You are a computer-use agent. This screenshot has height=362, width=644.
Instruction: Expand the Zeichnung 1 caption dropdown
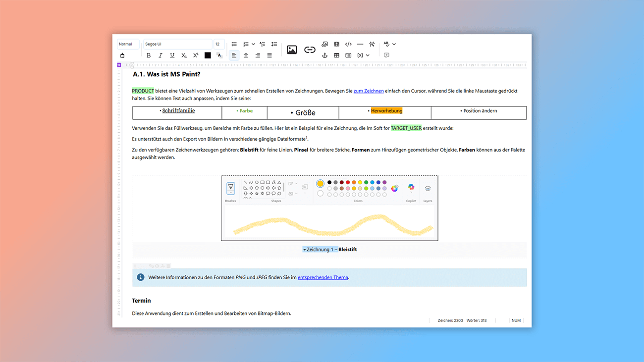(x=305, y=250)
